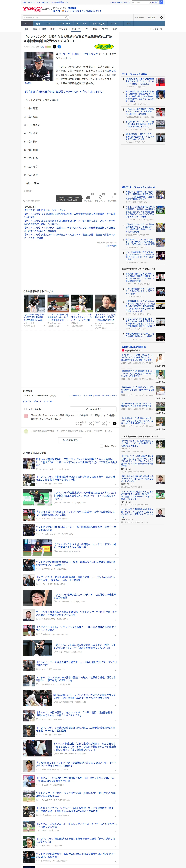The image size is (186, 868).
Task: Toggle the コメント非表示 checkbox
Action: tap(102, 446)
